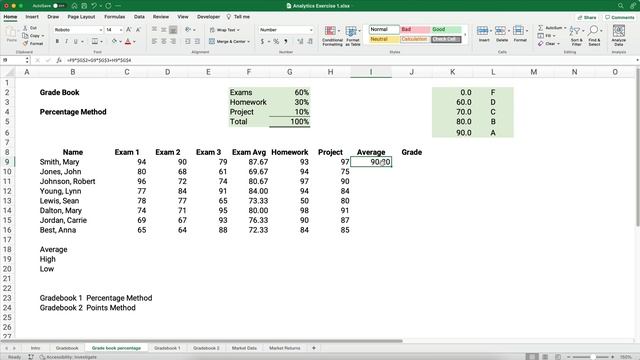Viewport: 640px width, 360px height.
Task: Align cell text to the top
Action: (154, 30)
